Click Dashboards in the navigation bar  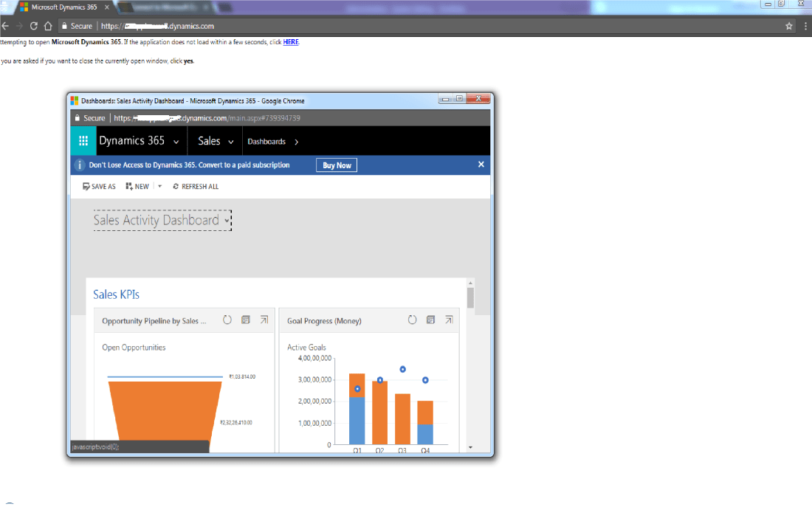(266, 142)
